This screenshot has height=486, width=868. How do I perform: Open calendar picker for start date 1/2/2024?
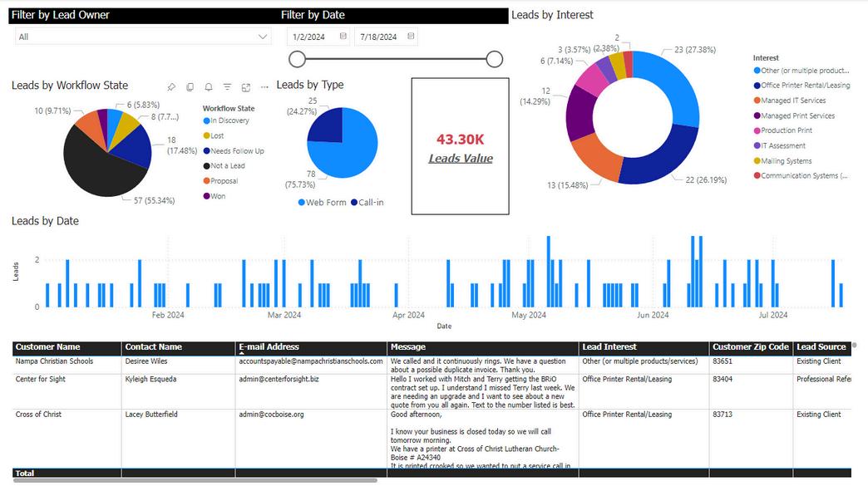343,37
